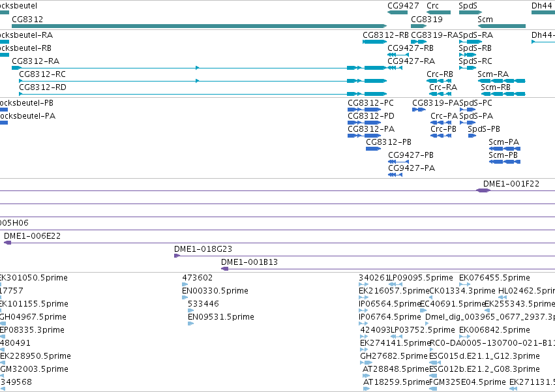
Task: Select protein CG9427-PA label
Action: pyautogui.click(x=412, y=168)
